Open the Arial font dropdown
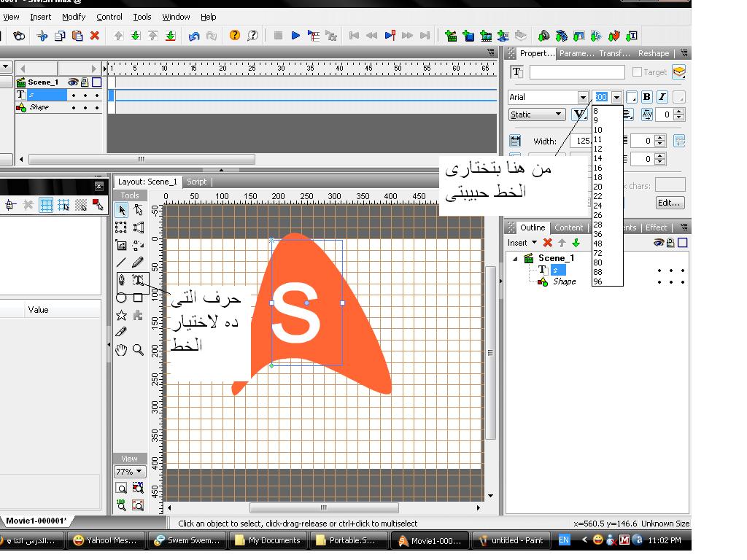 583,97
